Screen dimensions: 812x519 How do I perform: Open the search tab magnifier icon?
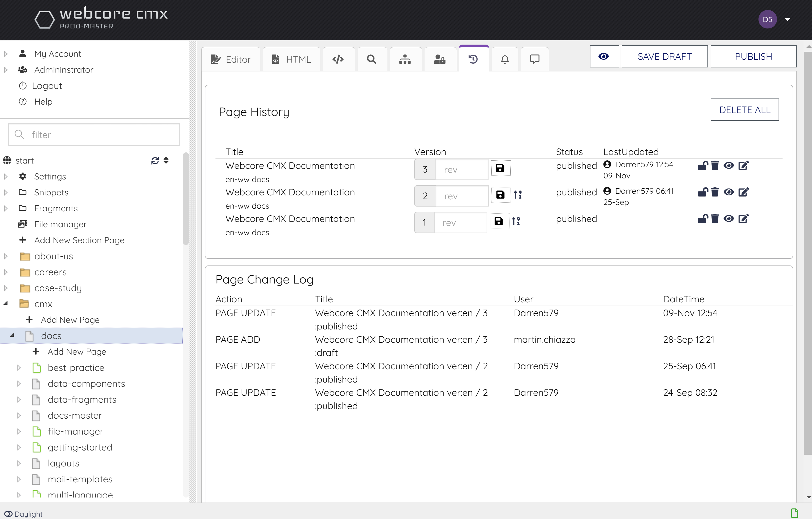(x=372, y=59)
